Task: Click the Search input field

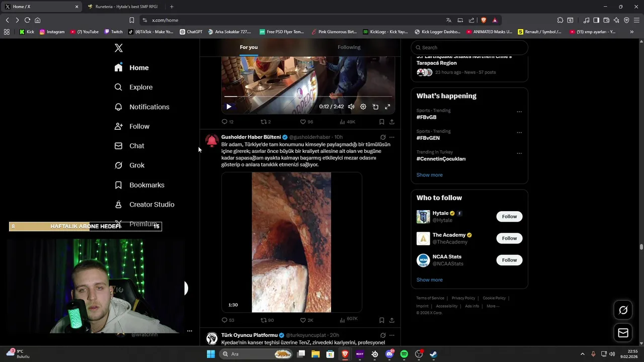Action: [469, 47]
